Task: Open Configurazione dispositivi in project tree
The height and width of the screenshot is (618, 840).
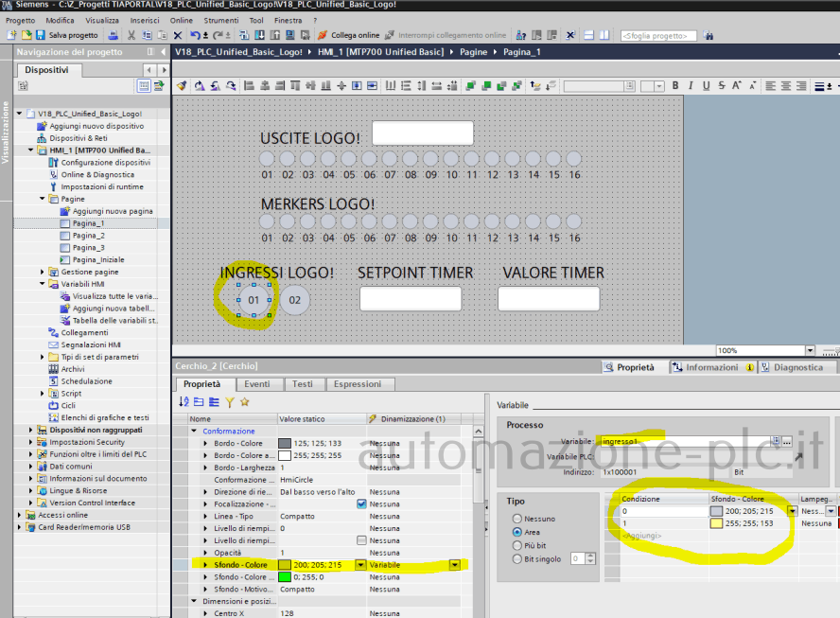Action: [x=106, y=163]
